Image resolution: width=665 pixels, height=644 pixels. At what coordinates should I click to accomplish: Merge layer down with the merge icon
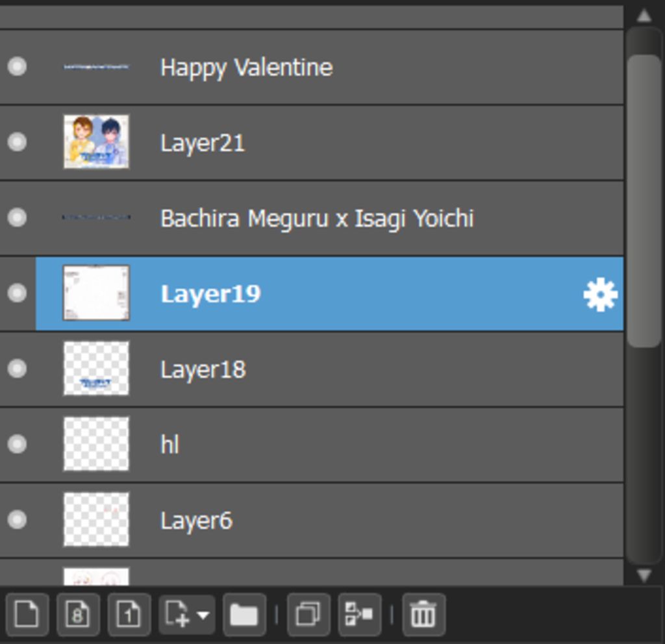click(359, 613)
